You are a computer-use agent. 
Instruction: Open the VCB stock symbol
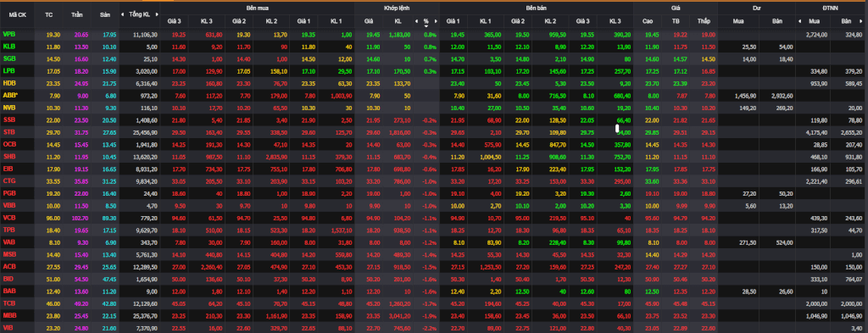coord(8,218)
